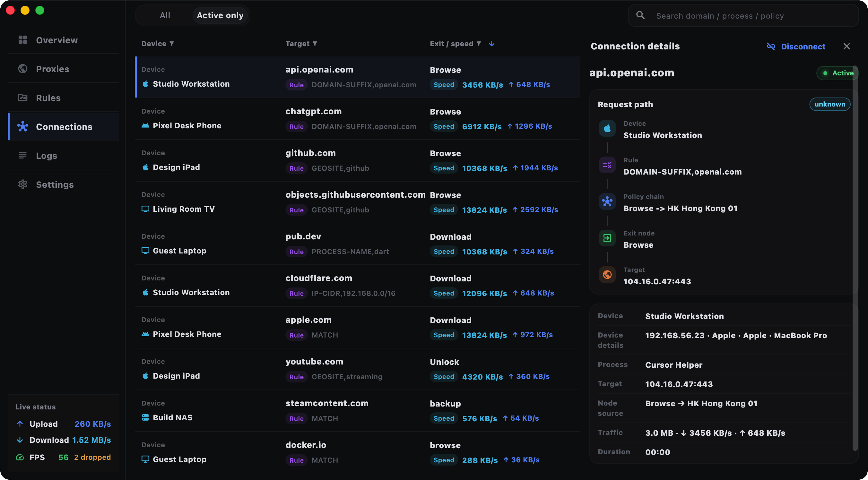Viewport: 868px width, 480px height.
Task: Click the 00:00 duration value
Action: pos(657,452)
